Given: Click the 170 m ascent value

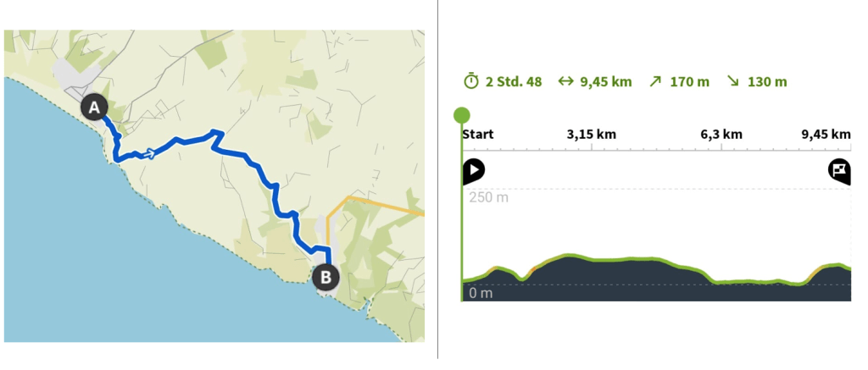Looking at the screenshot, I should point(690,82).
